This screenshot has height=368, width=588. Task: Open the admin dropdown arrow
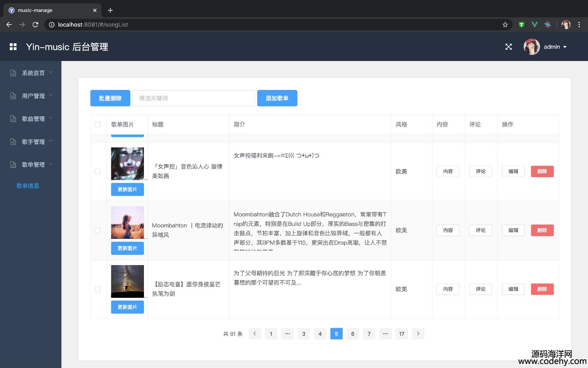coord(565,47)
